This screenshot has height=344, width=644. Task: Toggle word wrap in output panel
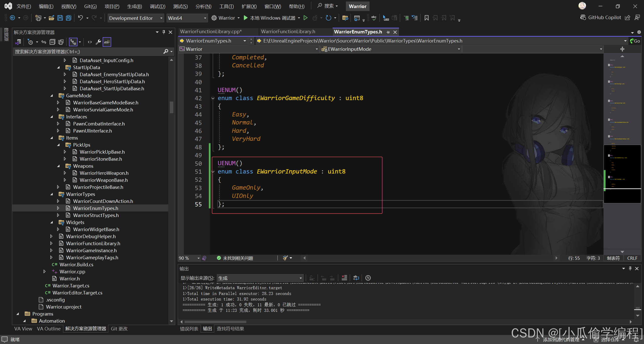click(x=356, y=278)
